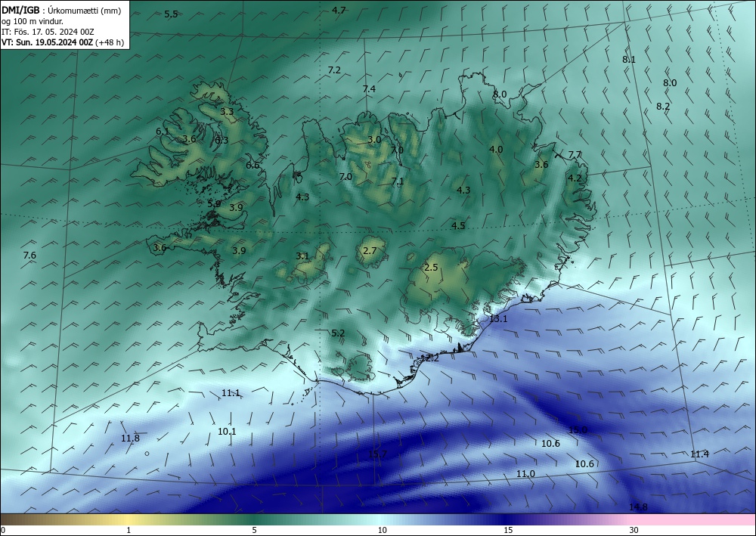Click the map value 3.0
Viewport: 756px width, 536px height.
tap(375, 139)
